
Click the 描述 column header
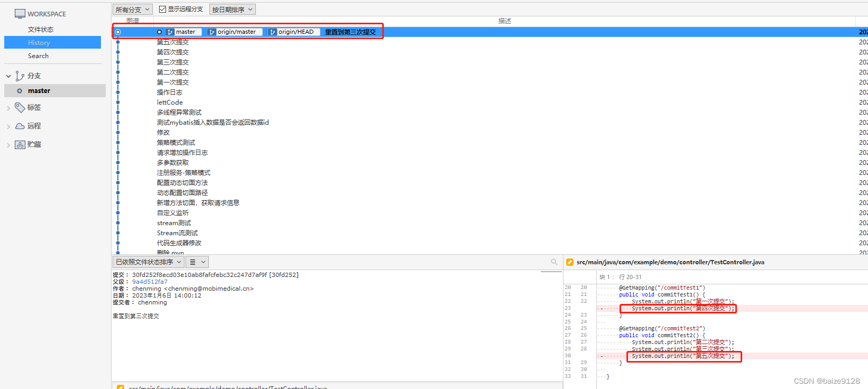[505, 21]
